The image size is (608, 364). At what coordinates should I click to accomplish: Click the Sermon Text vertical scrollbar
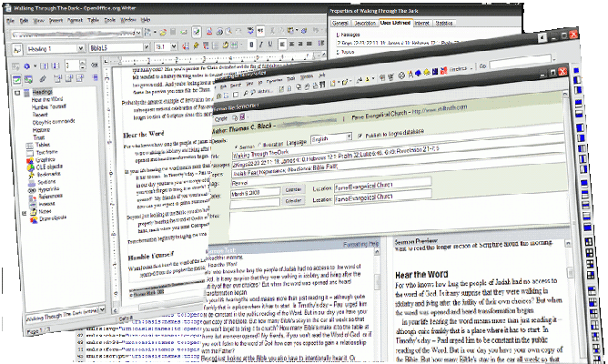tap(377, 307)
